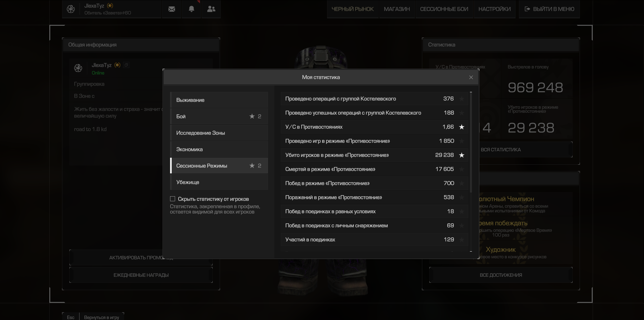Click the faction emblem beside JlexaTyz
The width and height of the screenshot is (644, 320).
point(71,9)
